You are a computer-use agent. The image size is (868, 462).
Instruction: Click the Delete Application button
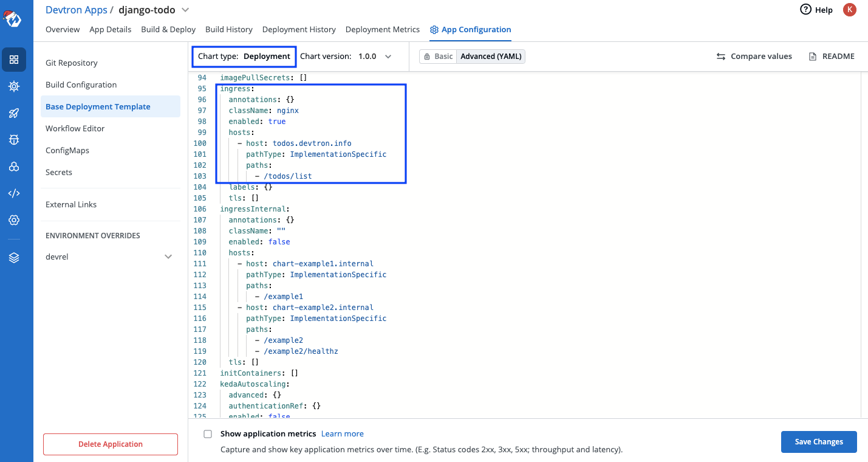pyautogui.click(x=110, y=444)
